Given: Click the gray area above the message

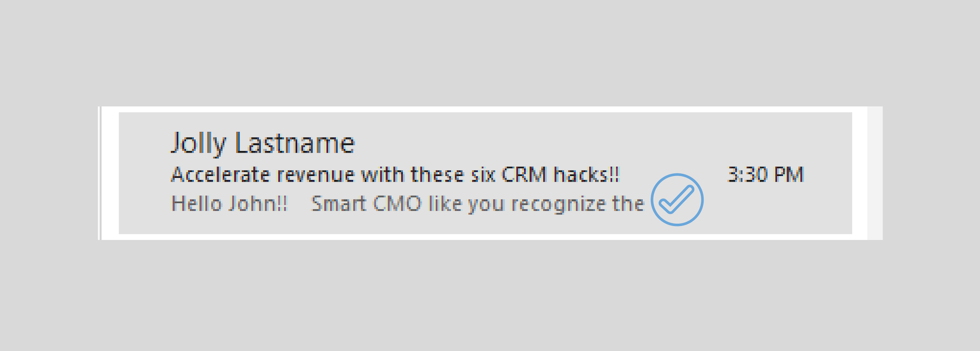Looking at the screenshot, I should click(490, 52).
